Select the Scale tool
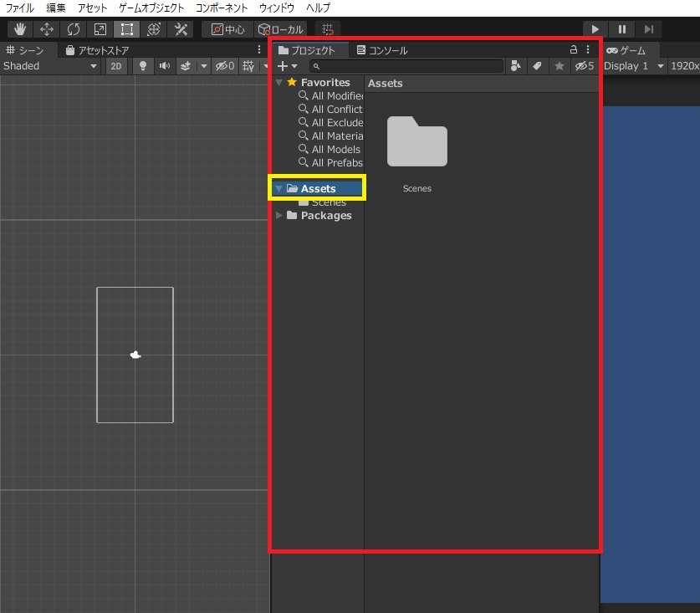 [x=100, y=29]
